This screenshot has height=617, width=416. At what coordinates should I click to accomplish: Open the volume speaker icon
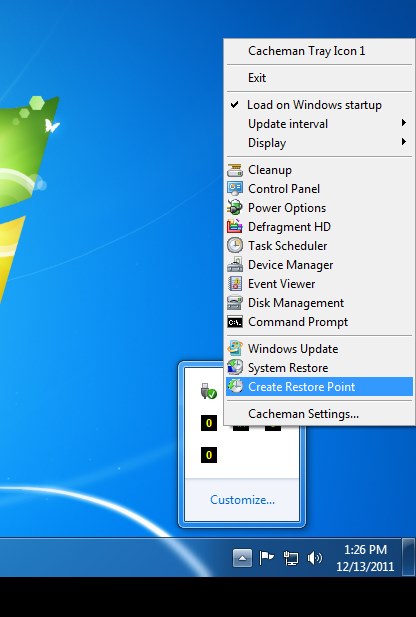(x=315, y=558)
